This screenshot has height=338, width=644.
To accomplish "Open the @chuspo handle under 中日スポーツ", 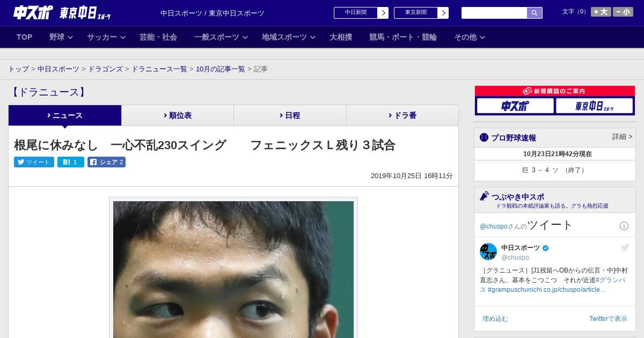I will (515, 258).
